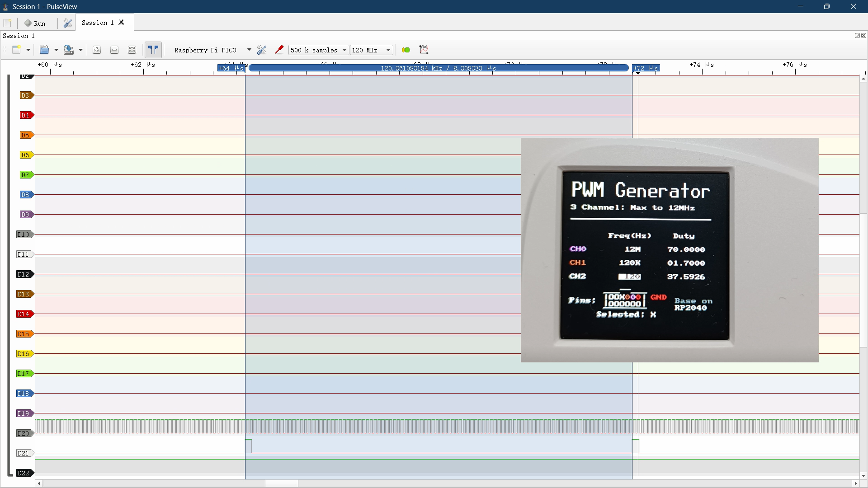Add a protocol decoder
The width and height of the screenshot is (868, 488).
point(406,50)
